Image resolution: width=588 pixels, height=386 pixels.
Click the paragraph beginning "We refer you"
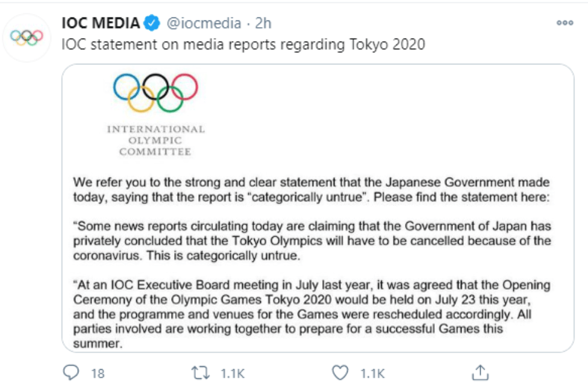[x=311, y=190]
